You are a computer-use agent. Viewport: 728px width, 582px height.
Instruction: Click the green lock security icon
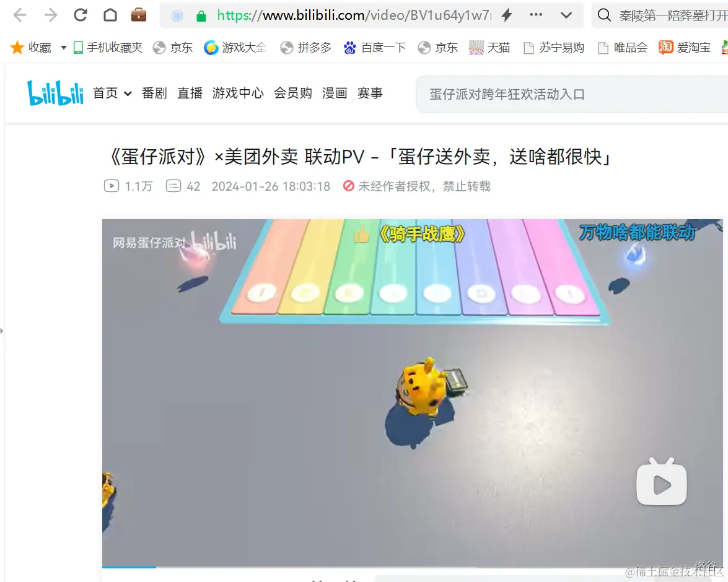coord(201,16)
